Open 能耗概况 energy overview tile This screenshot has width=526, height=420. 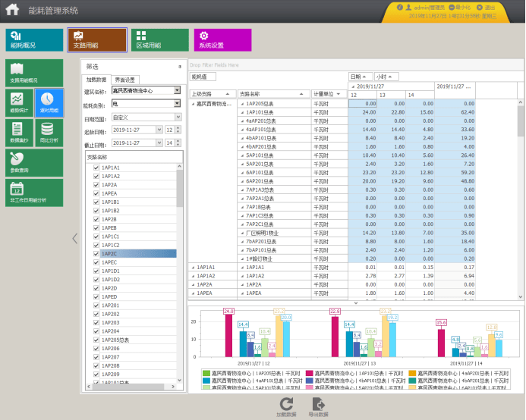point(34,40)
